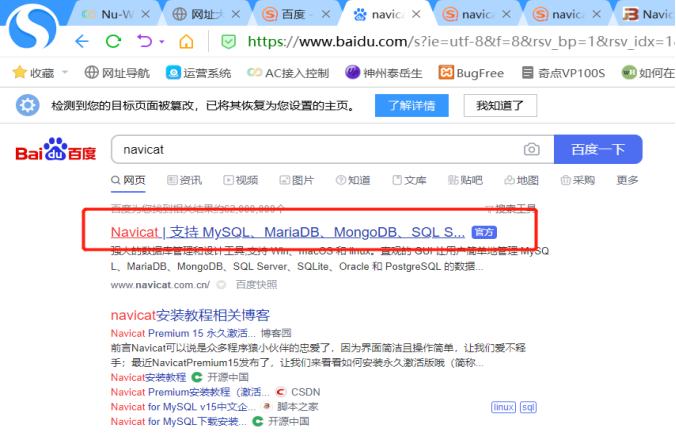This screenshot has width=676, height=436.
Task: Close the active navicat Baidu tab
Action: pyautogui.click(x=416, y=14)
